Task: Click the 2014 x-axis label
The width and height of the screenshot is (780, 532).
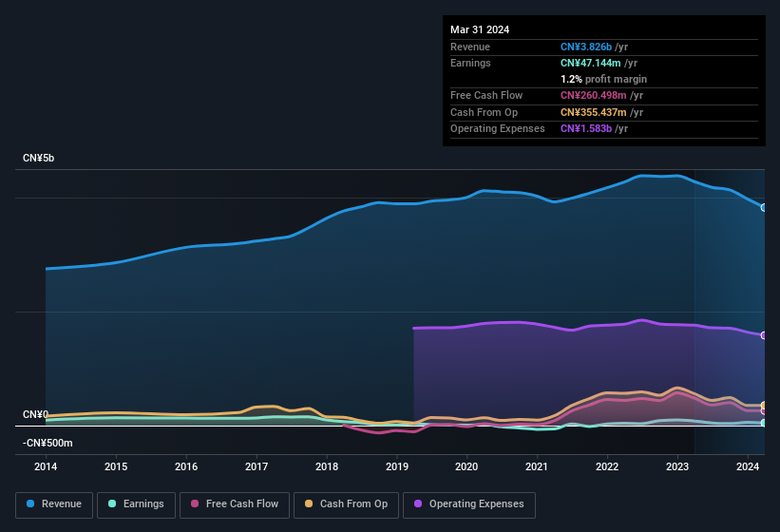Action: click(46, 466)
